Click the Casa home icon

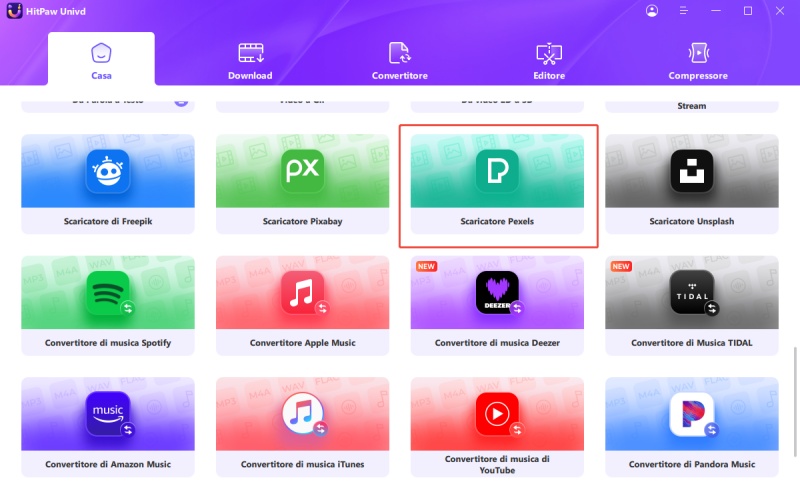(101, 53)
